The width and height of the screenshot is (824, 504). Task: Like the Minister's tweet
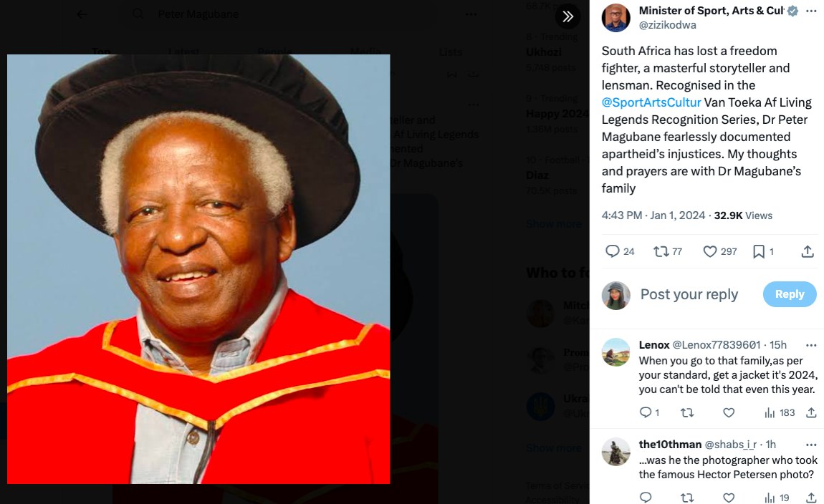[x=709, y=251]
